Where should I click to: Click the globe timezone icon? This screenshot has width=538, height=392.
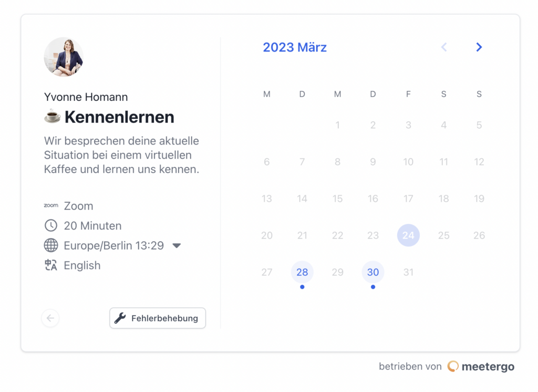pyautogui.click(x=51, y=245)
